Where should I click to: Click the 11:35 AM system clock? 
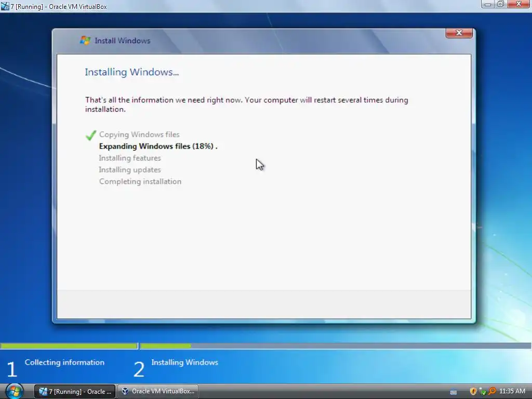tap(512, 391)
